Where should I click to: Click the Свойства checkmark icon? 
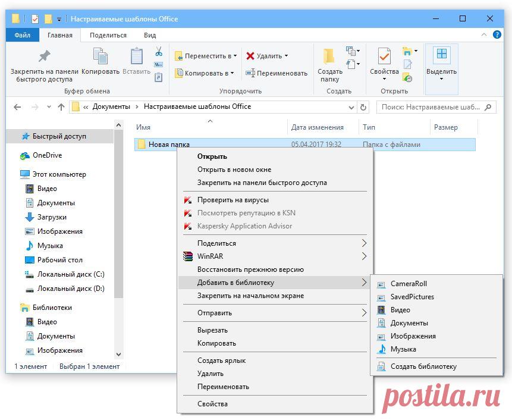[384, 56]
